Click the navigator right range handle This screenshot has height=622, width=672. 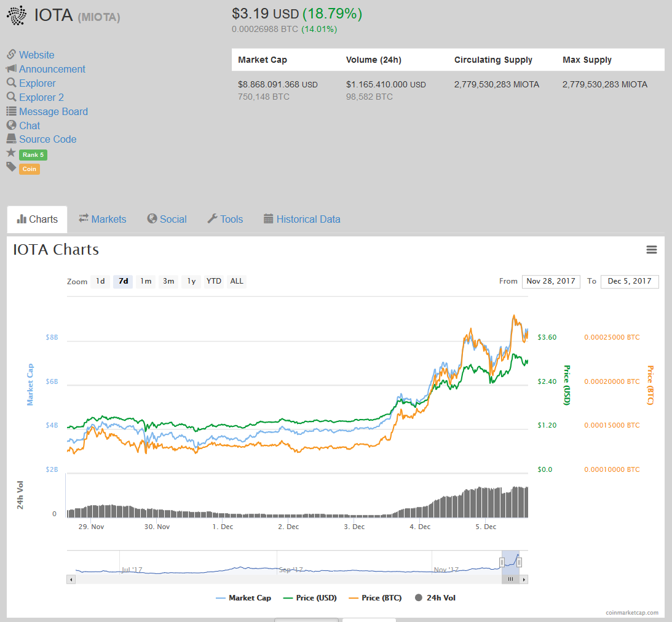(519, 562)
